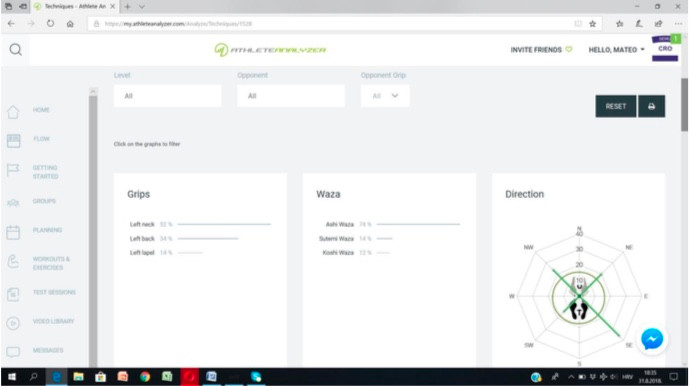Screen dimensions: 690x386
Task: Open the Opponent Grip dropdown
Action: point(385,96)
